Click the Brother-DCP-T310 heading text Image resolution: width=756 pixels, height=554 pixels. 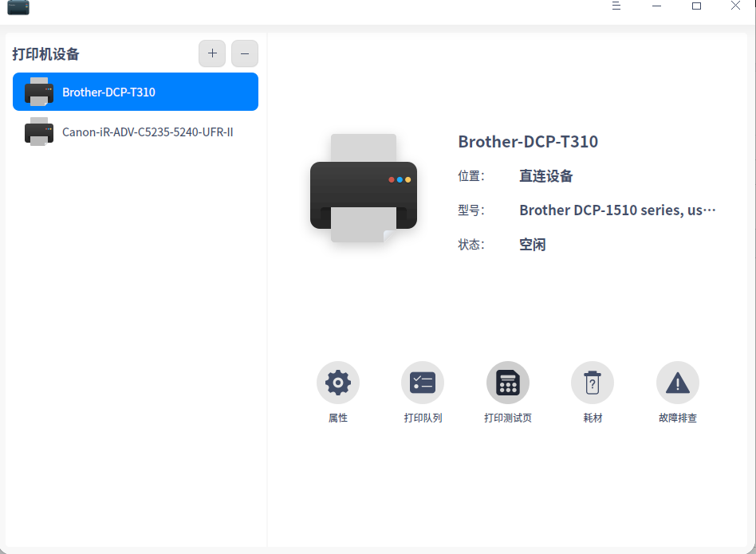coord(528,142)
